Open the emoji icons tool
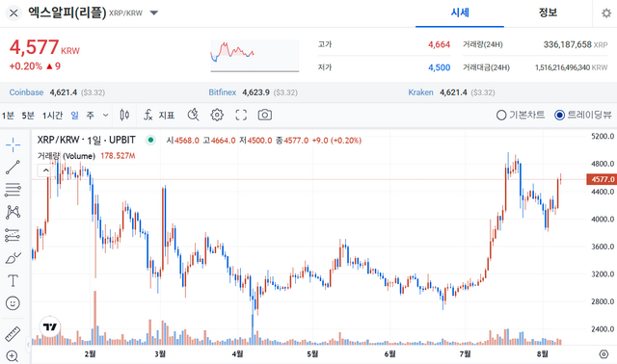This screenshot has width=617, height=364. (x=13, y=303)
